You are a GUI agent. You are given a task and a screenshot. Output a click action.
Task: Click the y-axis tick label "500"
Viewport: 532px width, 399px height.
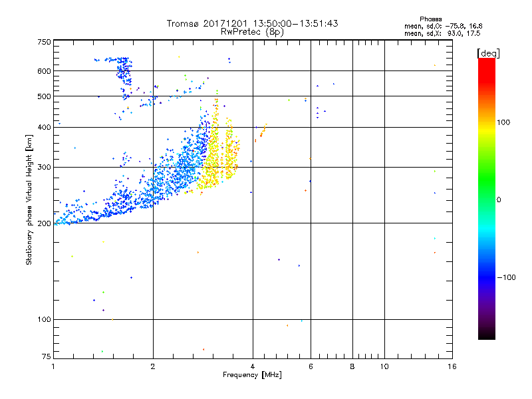[44, 96]
